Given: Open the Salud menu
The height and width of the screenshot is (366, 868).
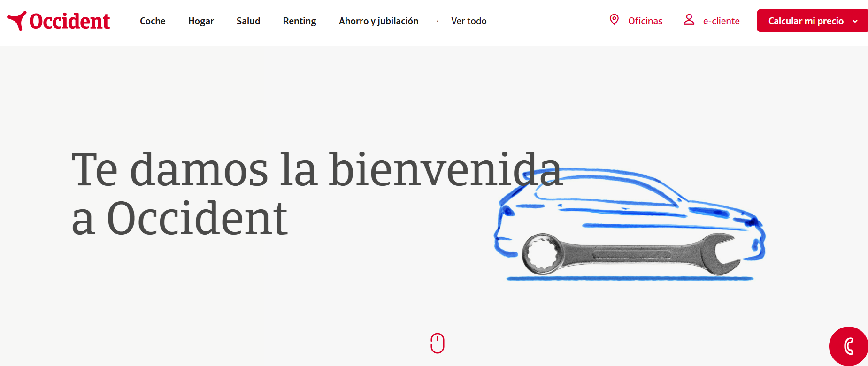Looking at the screenshot, I should point(248,21).
